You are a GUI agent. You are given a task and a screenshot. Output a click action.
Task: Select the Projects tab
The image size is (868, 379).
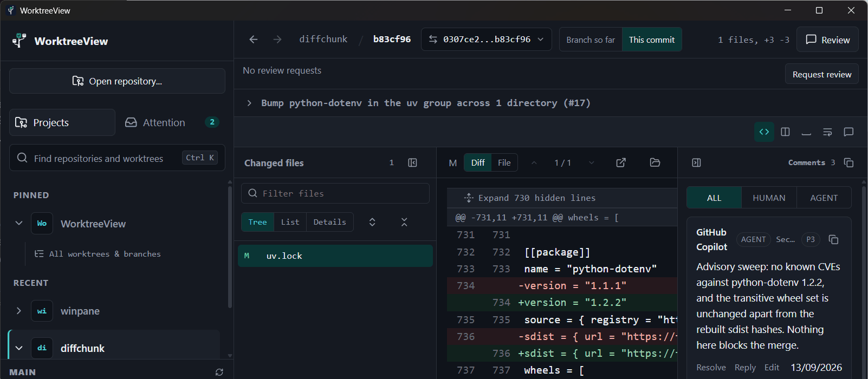point(62,122)
